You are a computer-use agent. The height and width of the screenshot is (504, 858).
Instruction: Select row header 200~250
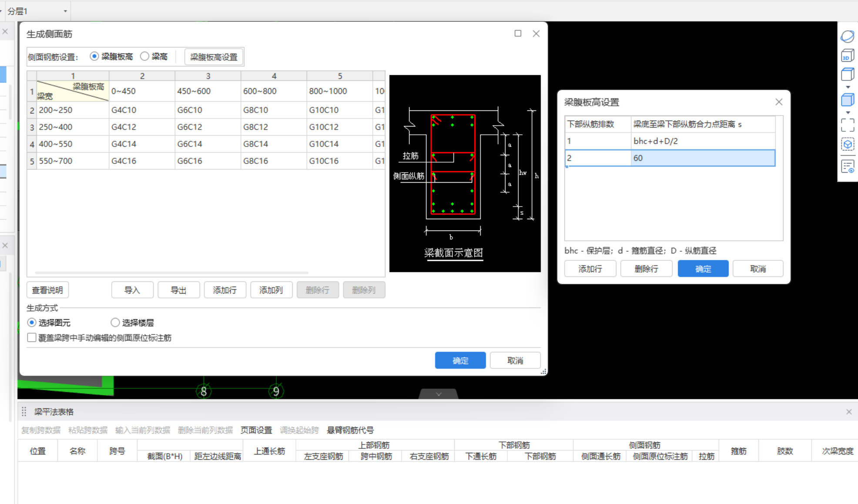coord(73,110)
